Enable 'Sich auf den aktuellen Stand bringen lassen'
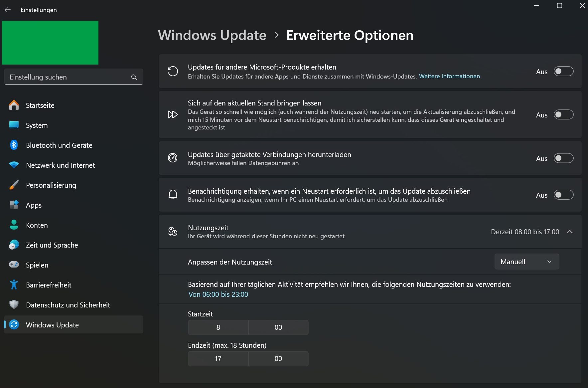Image resolution: width=588 pixels, height=388 pixels. coord(563,115)
